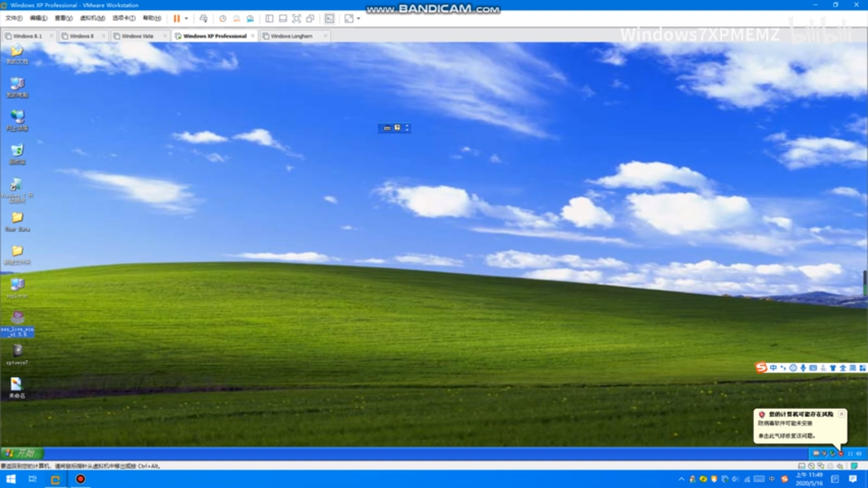Close the Windows Longhorn tab

[x=325, y=36]
